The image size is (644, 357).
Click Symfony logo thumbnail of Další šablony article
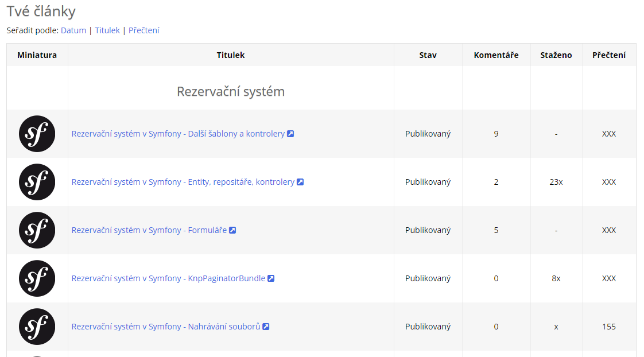click(x=37, y=134)
